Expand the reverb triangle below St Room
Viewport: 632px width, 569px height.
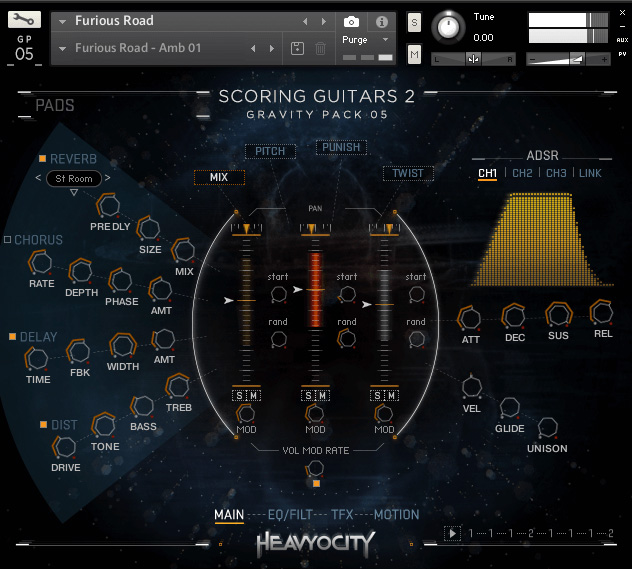[74, 192]
